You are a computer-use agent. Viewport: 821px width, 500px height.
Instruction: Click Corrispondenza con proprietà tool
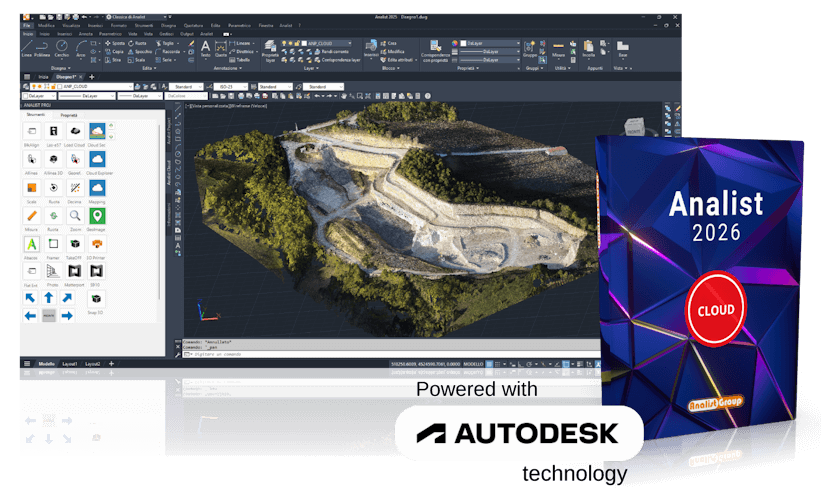pyautogui.click(x=435, y=51)
